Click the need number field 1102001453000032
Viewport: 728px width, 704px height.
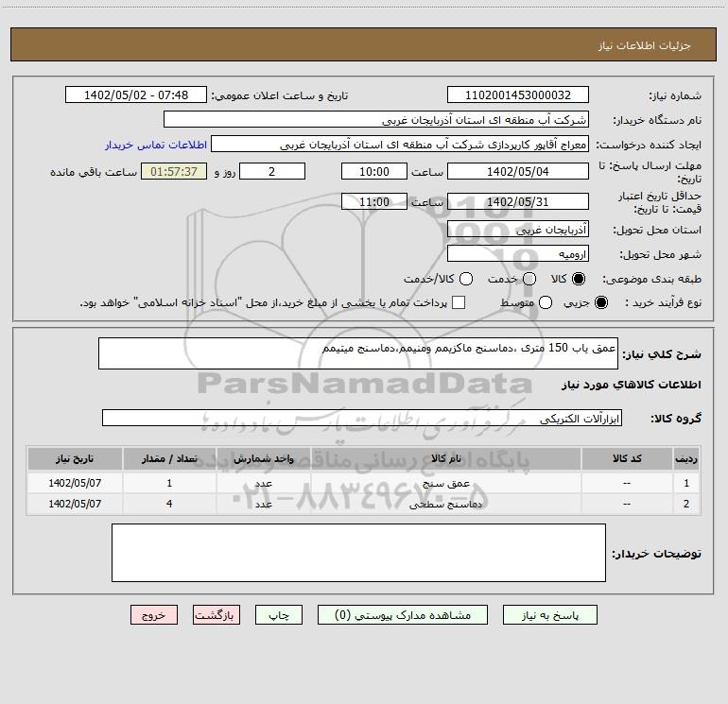518,94
